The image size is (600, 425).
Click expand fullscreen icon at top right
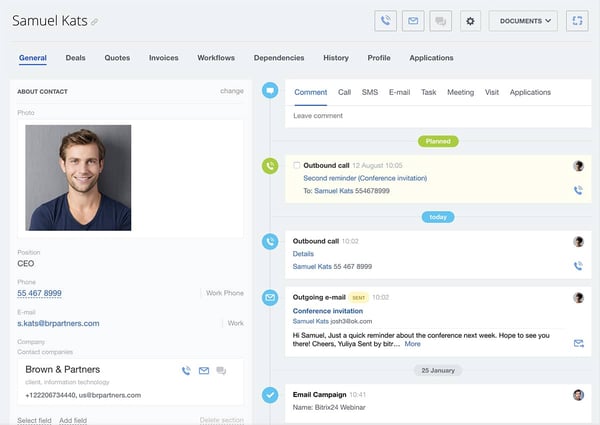pos(576,20)
